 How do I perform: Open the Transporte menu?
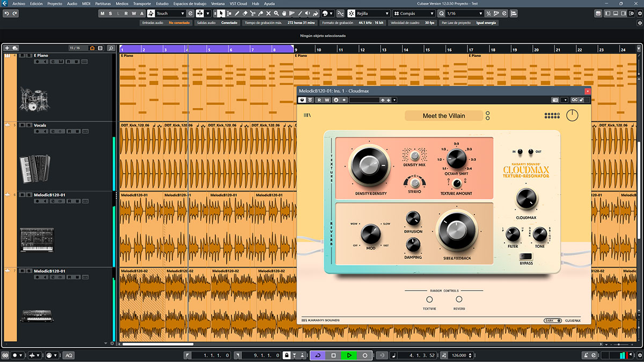click(142, 3)
